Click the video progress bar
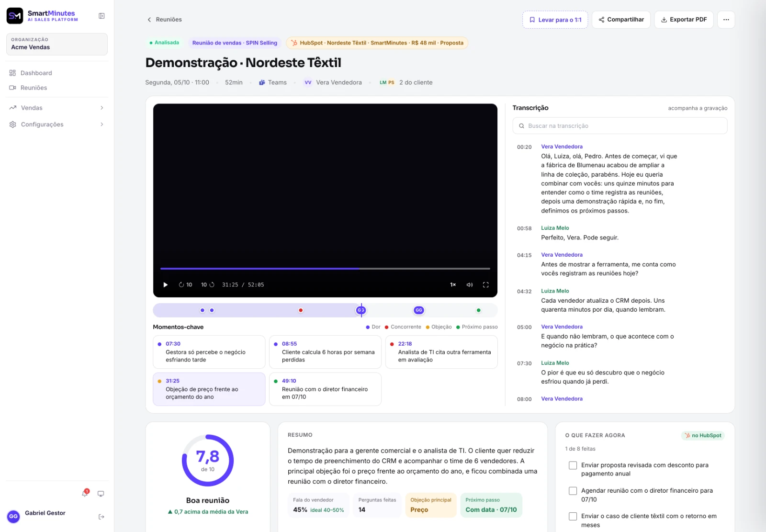766x532 pixels. point(325,269)
